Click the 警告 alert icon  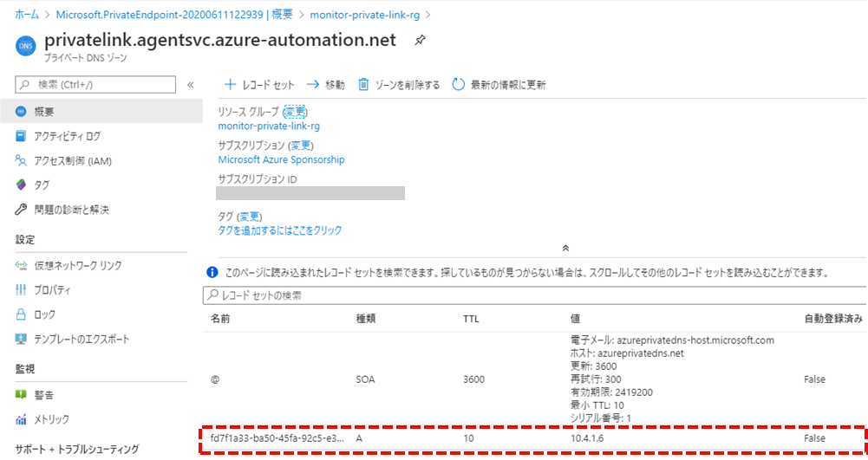[21, 395]
